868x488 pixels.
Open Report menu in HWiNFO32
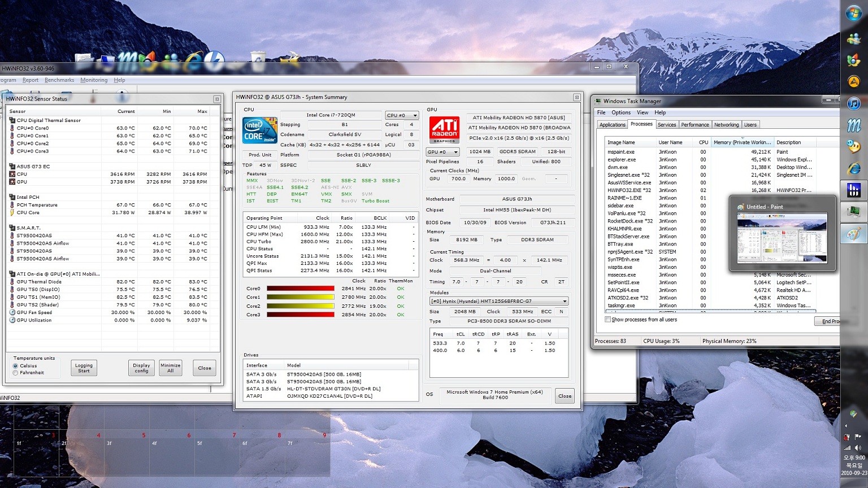(x=31, y=80)
